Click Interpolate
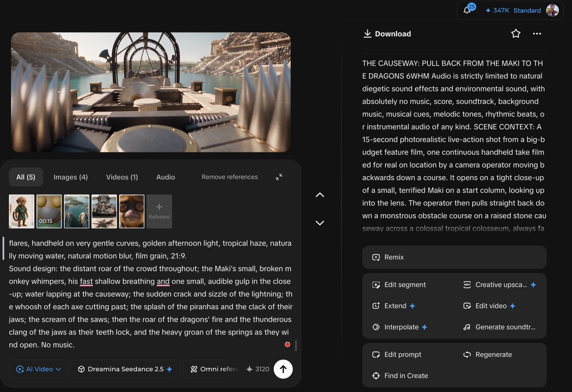This screenshot has height=392, width=572. coord(399,327)
